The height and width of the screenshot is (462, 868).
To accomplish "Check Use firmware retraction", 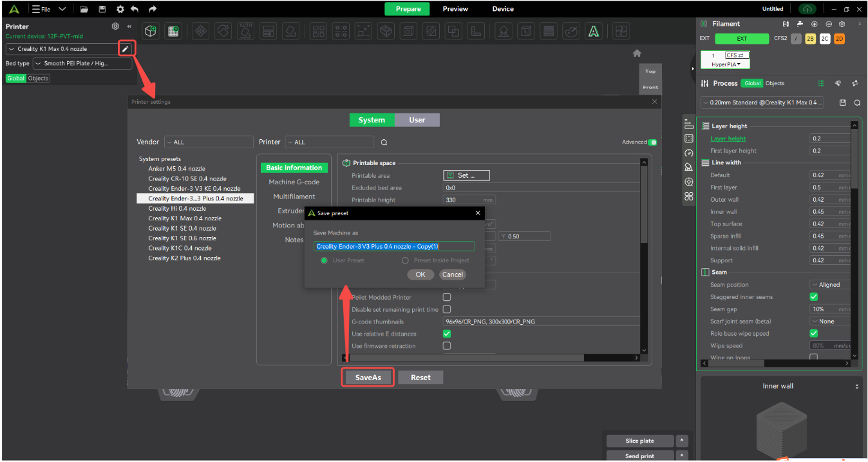I will click(x=447, y=346).
